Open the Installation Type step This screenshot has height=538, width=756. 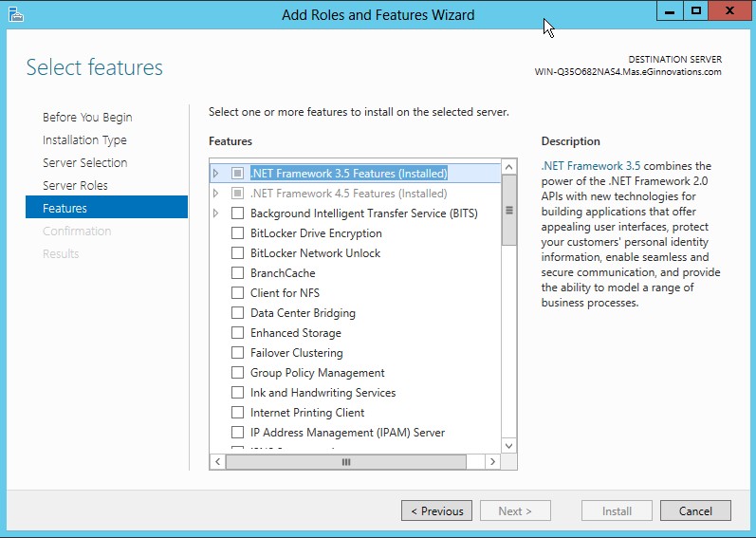[x=84, y=139]
